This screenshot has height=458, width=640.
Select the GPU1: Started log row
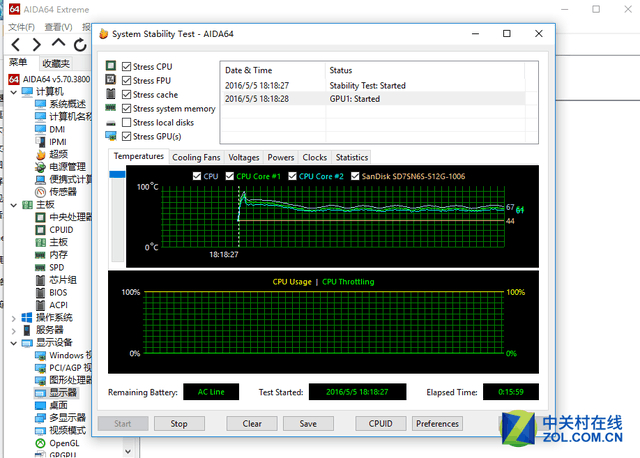coord(373,99)
